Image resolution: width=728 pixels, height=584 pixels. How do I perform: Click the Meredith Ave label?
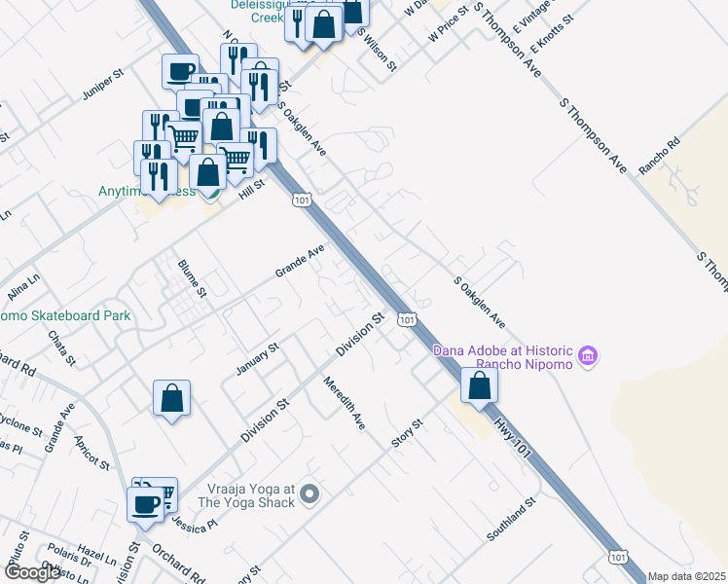pyautogui.click(x=345, y=403)
